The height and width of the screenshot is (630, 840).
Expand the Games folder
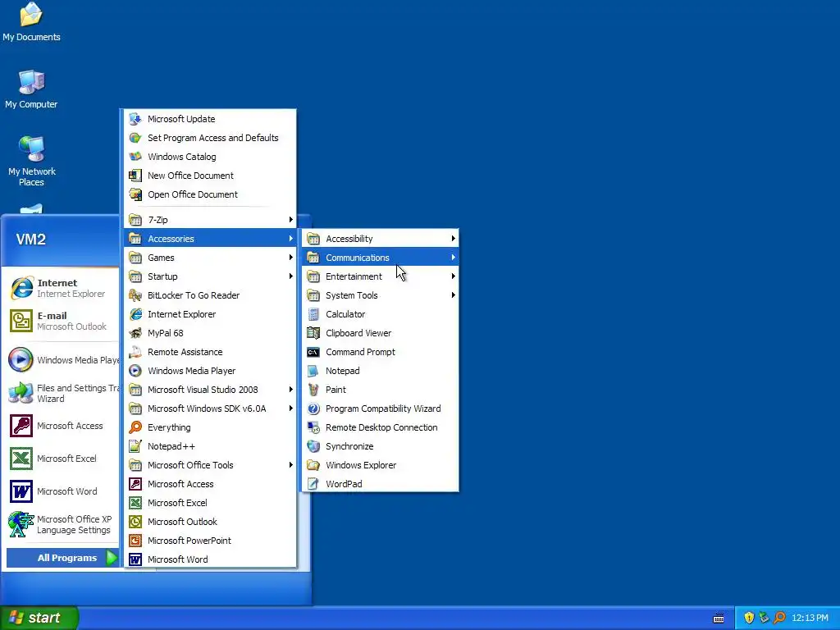[x=210, y=258]
